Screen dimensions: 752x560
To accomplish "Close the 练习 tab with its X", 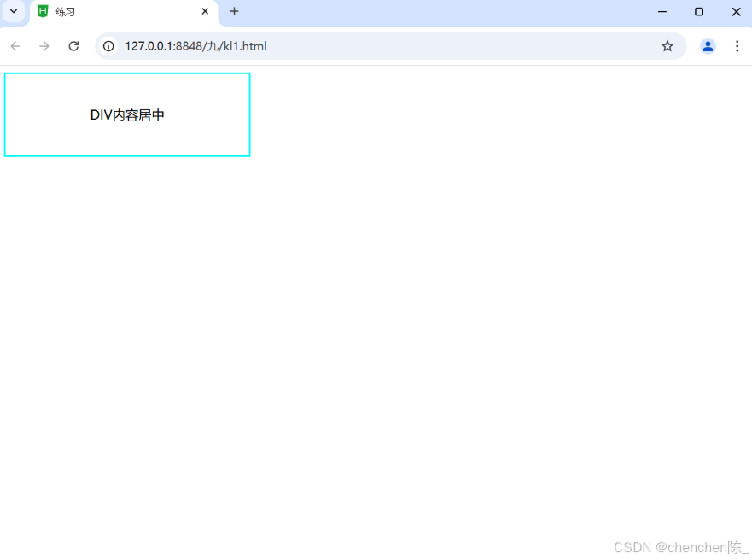I will coord(205,12).
